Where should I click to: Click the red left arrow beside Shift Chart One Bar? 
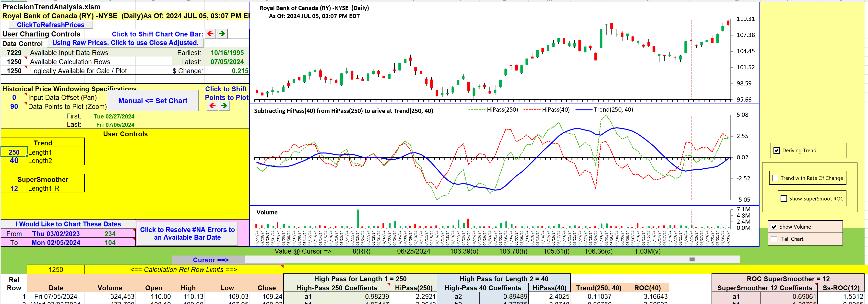(211, 34)
